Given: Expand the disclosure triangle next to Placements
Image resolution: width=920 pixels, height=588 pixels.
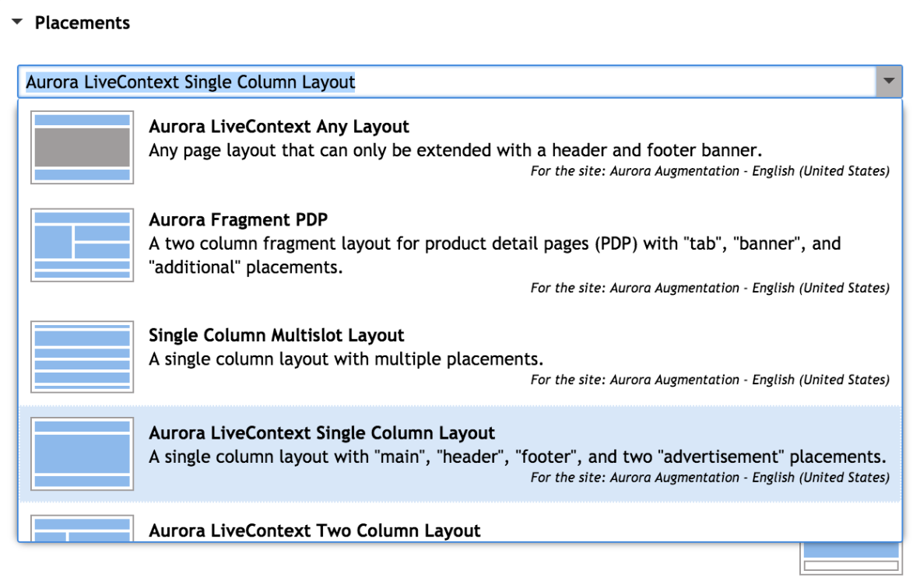Looking at the screenshot, I should click(17, 23).
